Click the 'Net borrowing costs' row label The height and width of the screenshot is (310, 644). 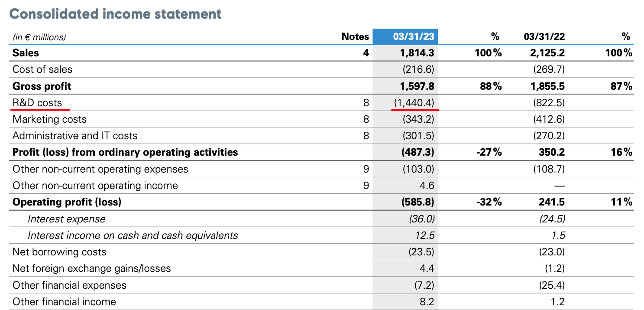pos(59,252)
